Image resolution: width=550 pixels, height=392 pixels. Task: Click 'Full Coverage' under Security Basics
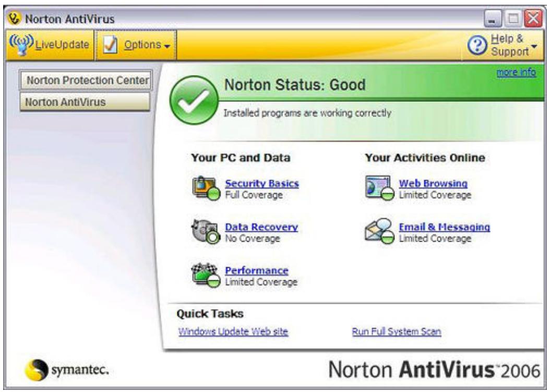pyautogui.click(x=254, y=195)
